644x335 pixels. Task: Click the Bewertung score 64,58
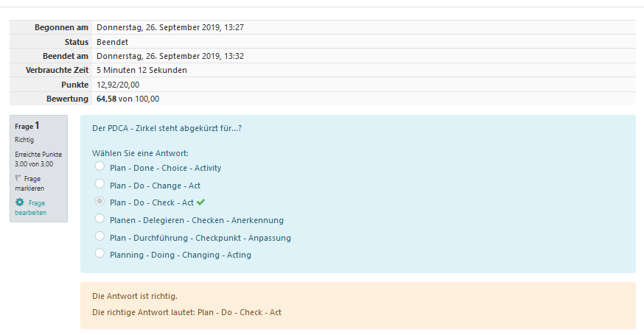tap(106, 99)
